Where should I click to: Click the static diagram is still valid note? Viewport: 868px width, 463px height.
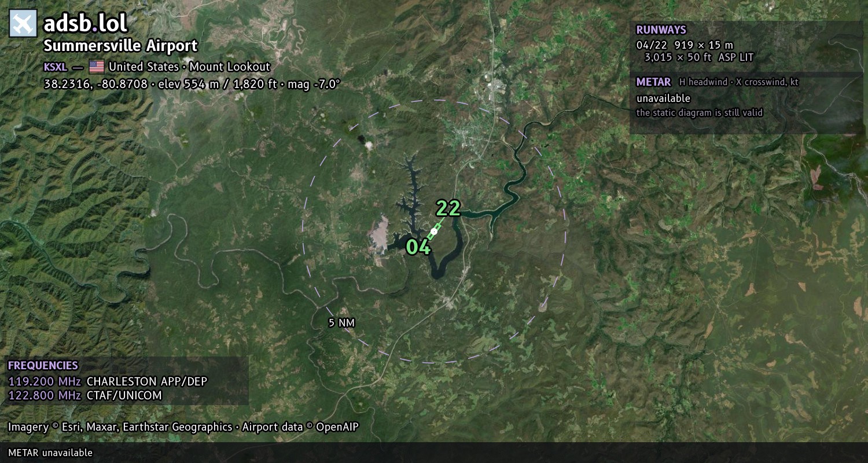(700, 113)
